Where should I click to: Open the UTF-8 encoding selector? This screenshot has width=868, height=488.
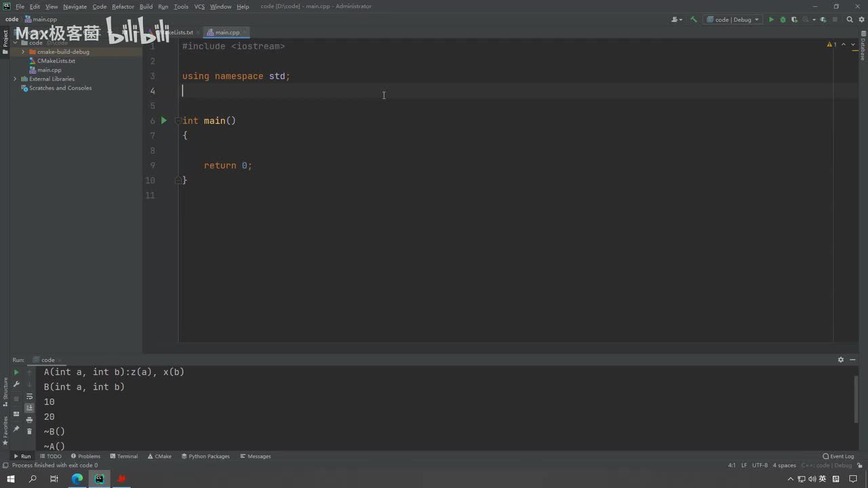(759, 466)
